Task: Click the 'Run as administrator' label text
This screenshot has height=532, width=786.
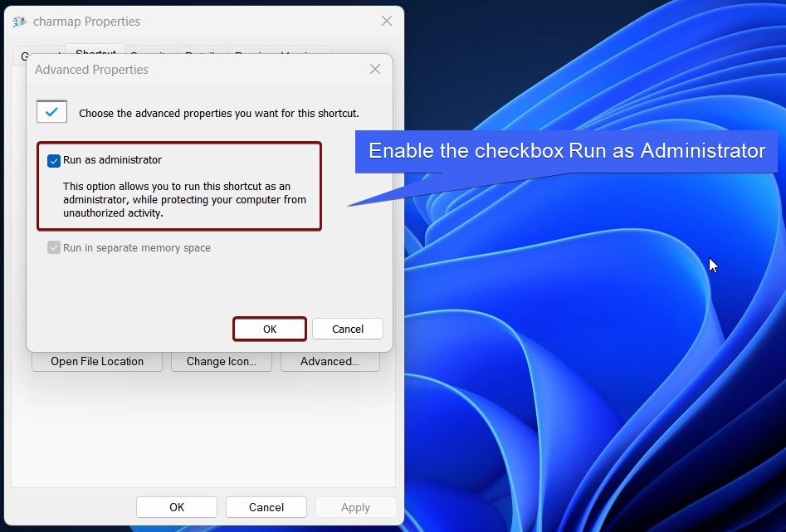Action: 112,160
